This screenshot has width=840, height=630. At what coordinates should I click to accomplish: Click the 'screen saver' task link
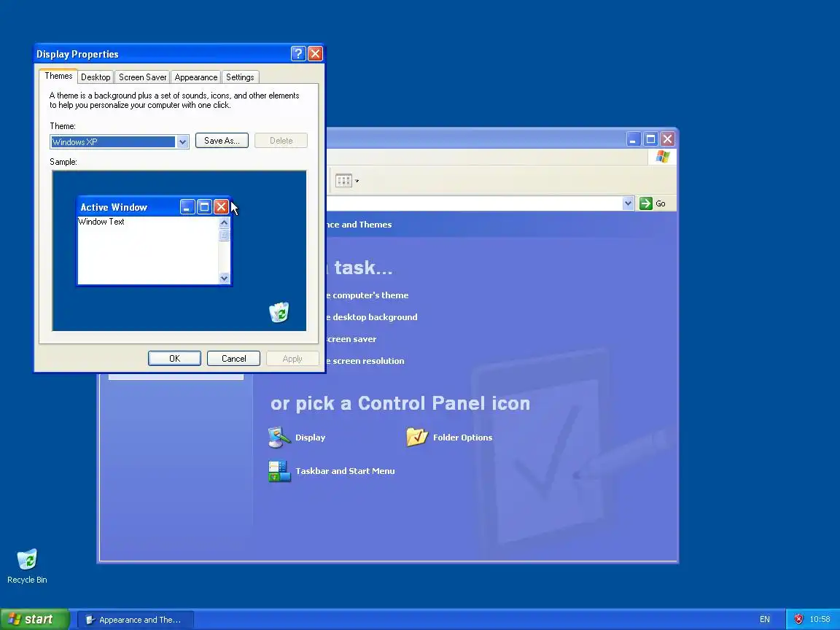click(x=351, y=339)
